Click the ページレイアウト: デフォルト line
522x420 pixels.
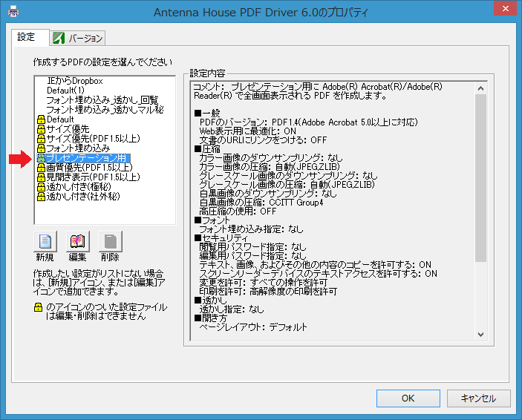point(253,327)
